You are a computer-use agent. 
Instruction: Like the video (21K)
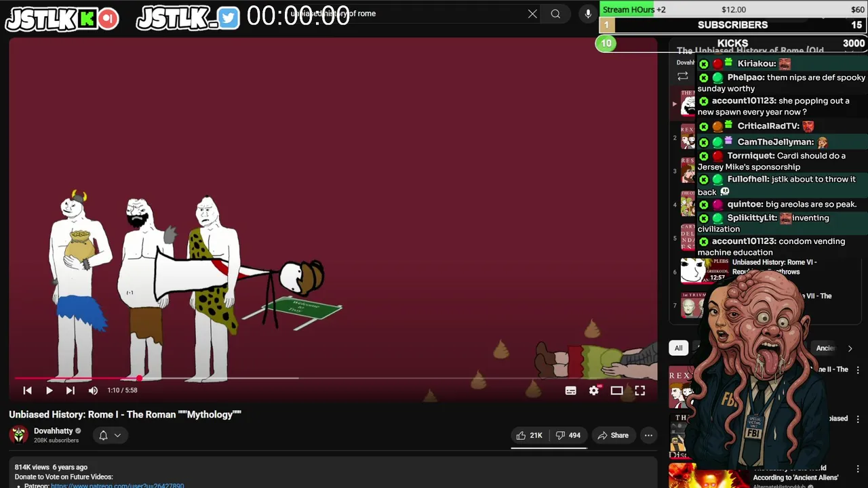(x=530, y=435)
